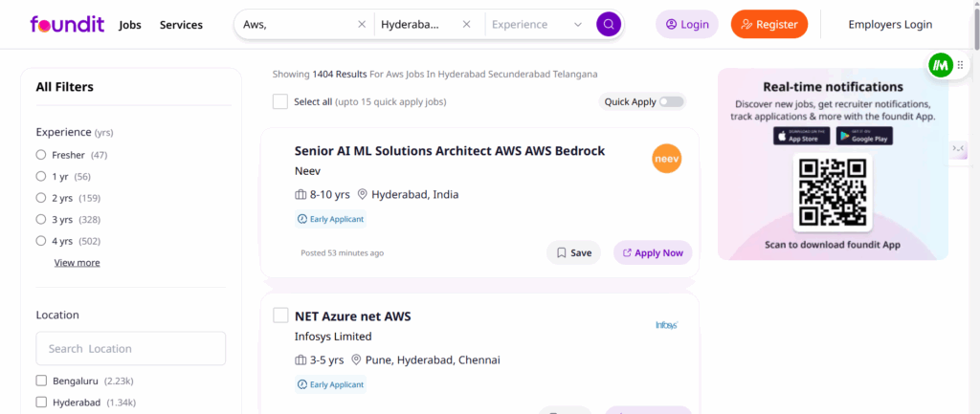
Task: Click the Google Play download badge
Action: click(864, 136)
